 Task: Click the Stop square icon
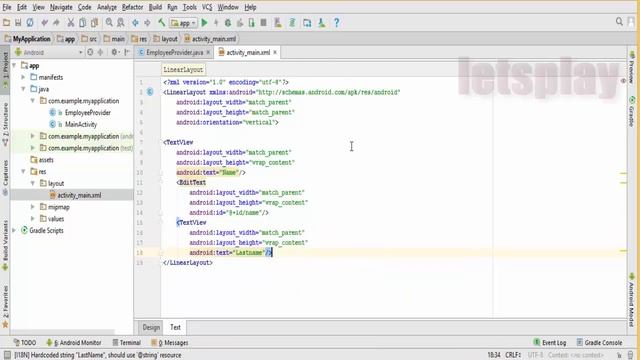coord(264,23)
